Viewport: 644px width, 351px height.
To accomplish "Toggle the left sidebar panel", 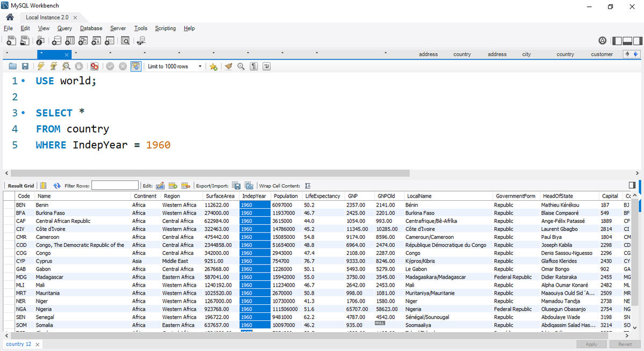I will pyautogui.click(x=617, y=41).
